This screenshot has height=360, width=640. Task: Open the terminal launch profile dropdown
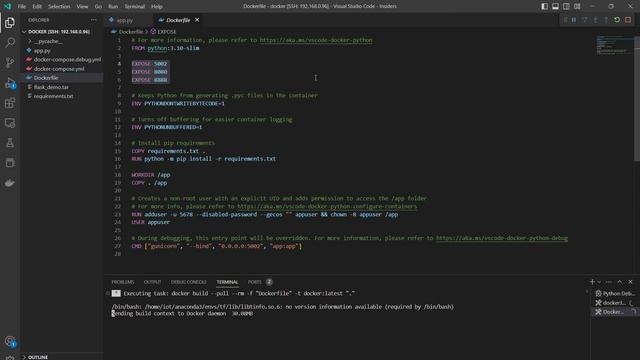pyautogui.click(x=599, y=282)
